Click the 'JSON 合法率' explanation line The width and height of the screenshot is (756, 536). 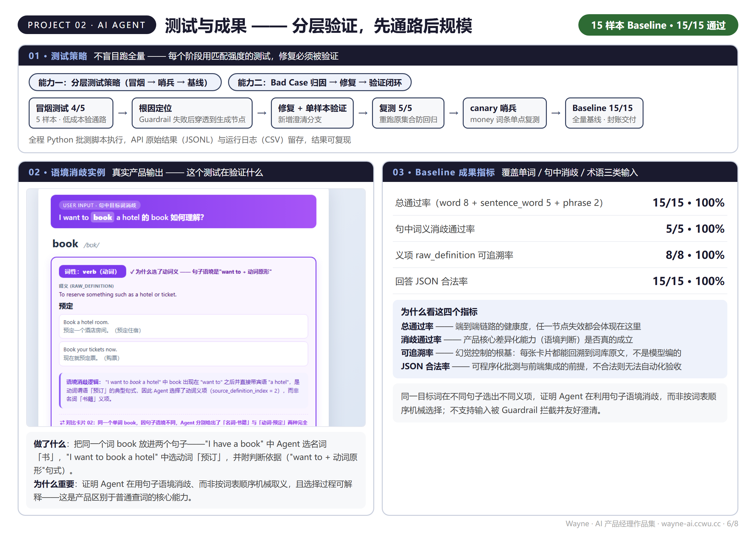coord(541,366)
